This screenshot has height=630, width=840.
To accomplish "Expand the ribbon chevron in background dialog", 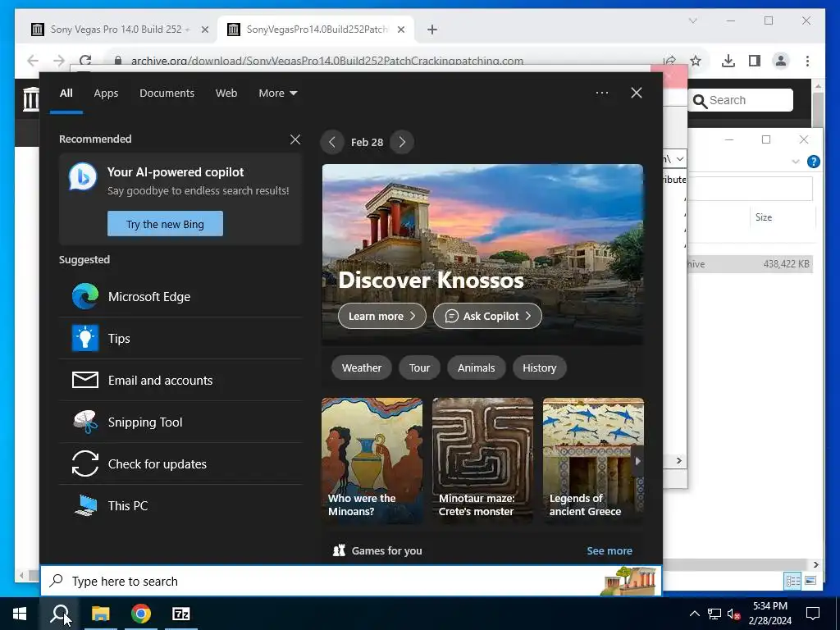I will (796, 162).
